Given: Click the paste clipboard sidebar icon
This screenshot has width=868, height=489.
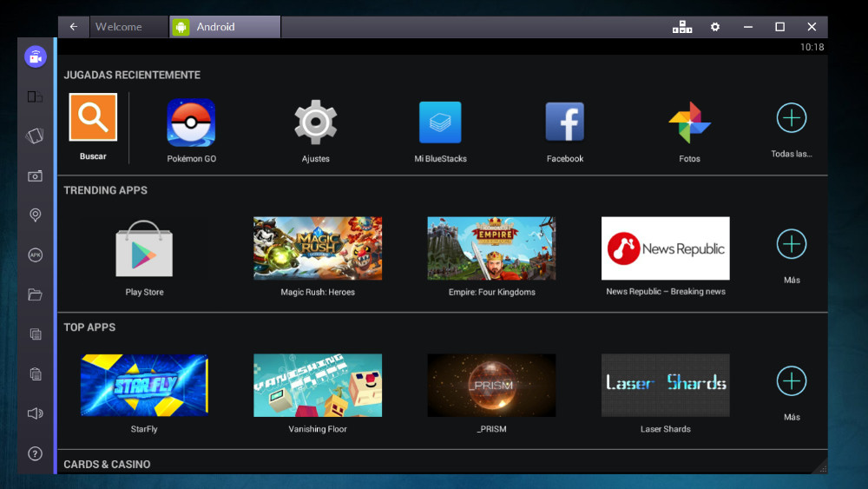Looking at the screenshot, I should pos(36,373).
